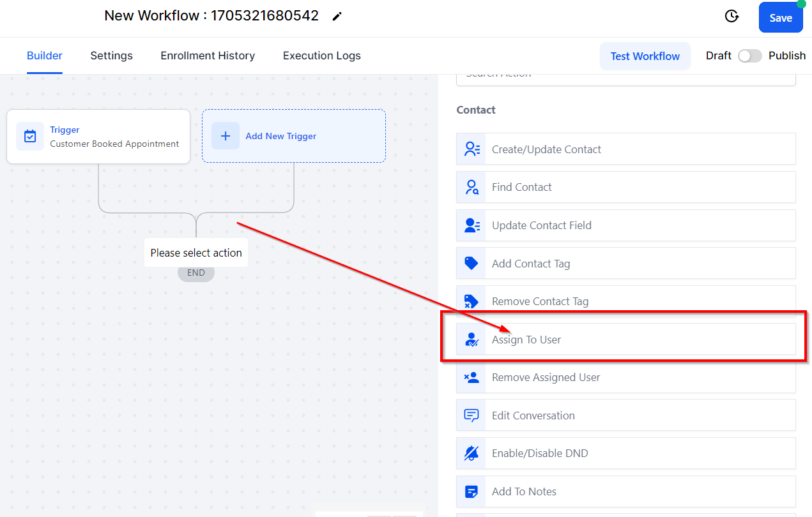
Task: Select the Remove Contact Tag action
Action: point(626,301)
